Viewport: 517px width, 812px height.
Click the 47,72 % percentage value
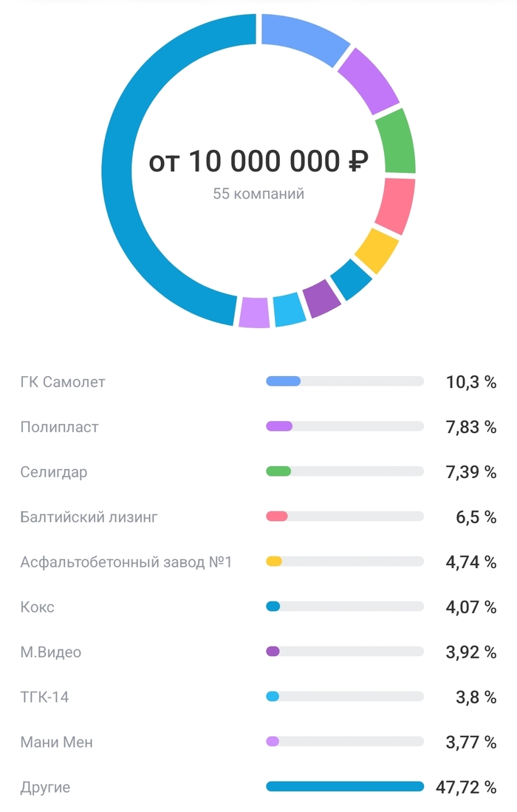pyautogui.click(x=465, y=787)
